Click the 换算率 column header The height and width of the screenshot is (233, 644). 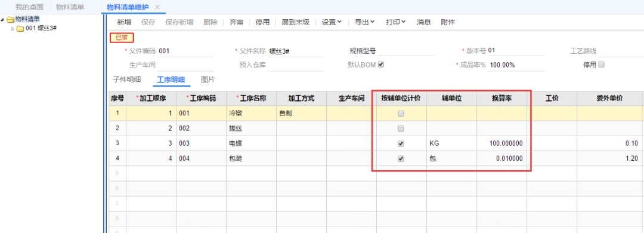coord(502,99)
